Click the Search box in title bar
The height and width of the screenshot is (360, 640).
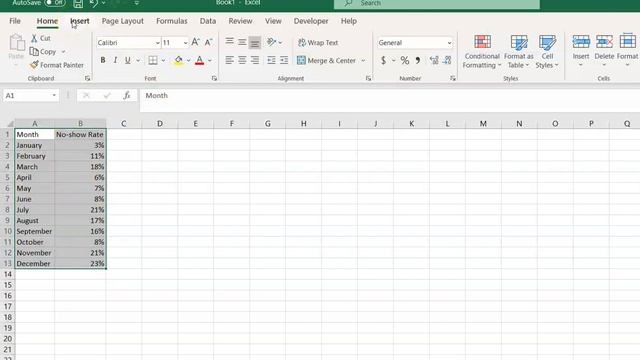click(437, 4)
